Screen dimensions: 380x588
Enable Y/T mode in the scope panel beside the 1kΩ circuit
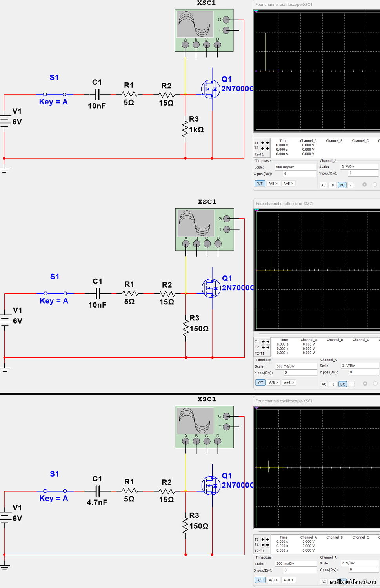point(260,184)
